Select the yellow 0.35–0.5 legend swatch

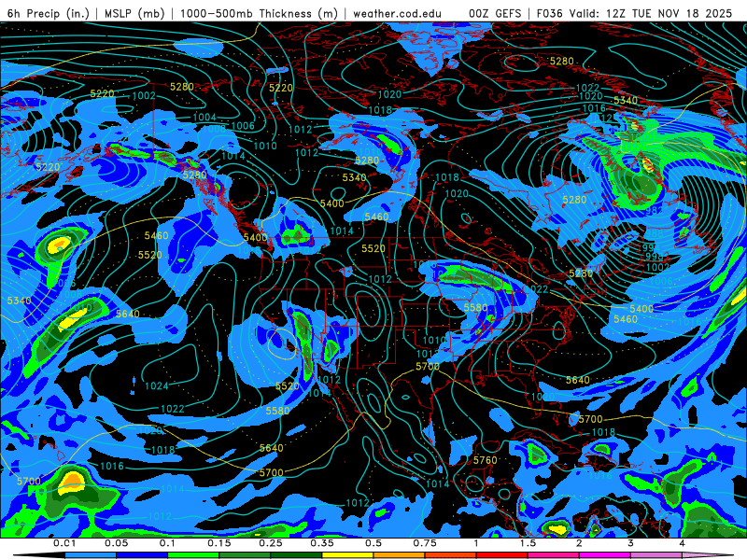click(347, 555)
